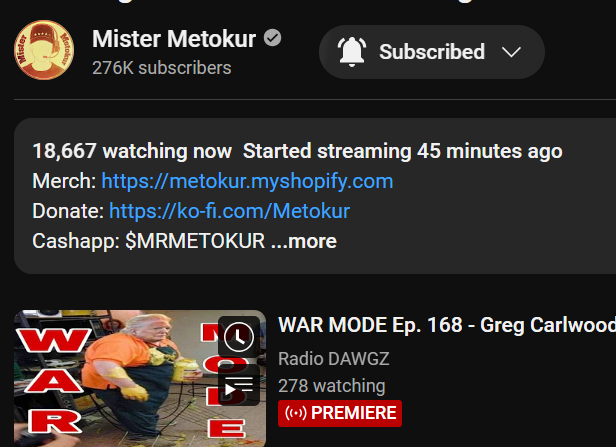Click the Cashapp $MRMETOKUR description line

click(148, 241)
